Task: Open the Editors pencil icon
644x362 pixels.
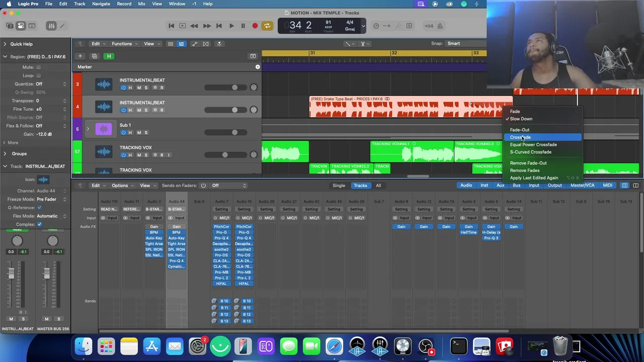Action: coord(62,26)
